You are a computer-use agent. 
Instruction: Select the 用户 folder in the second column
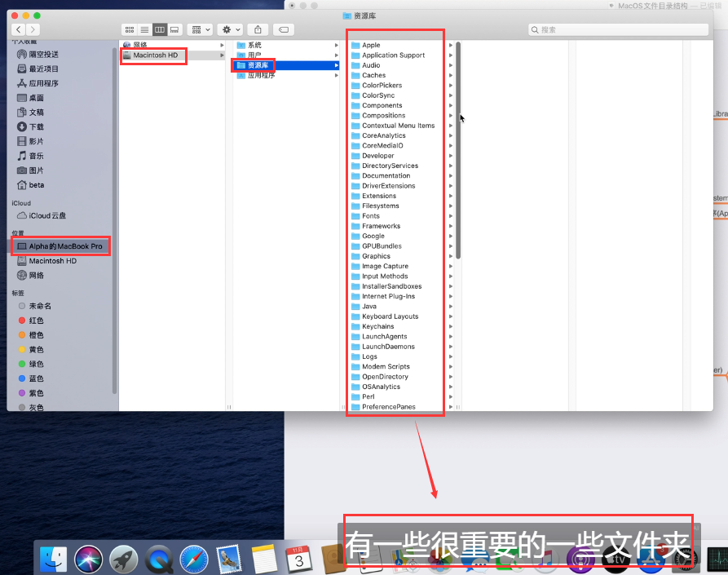[286, 55]
